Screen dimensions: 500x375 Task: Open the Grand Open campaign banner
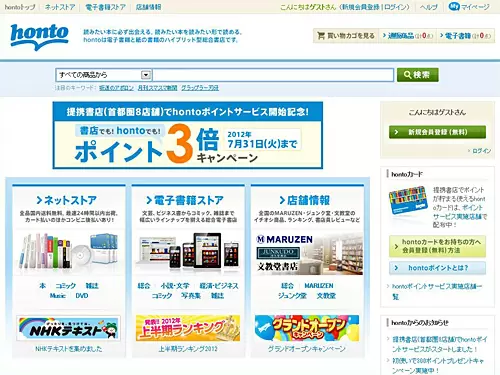307,328
